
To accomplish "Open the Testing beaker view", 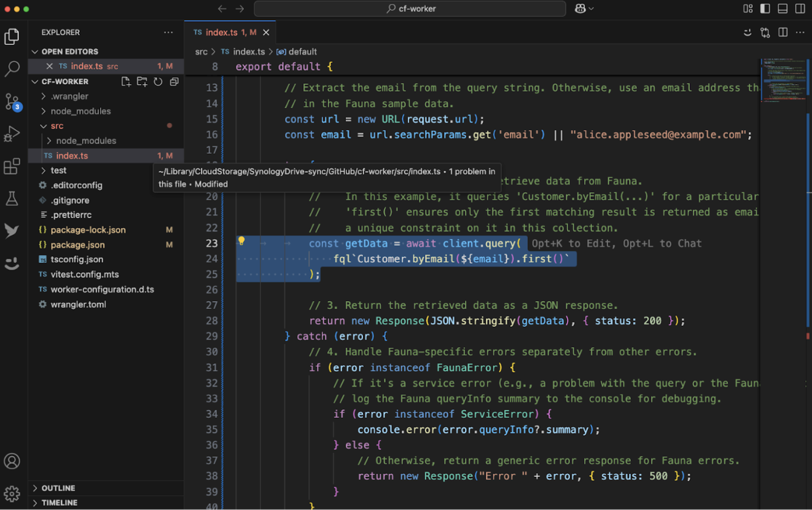I will 12,198.
